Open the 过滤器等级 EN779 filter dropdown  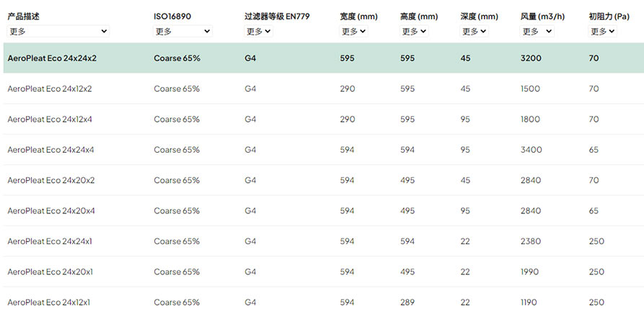pos(259,31)
